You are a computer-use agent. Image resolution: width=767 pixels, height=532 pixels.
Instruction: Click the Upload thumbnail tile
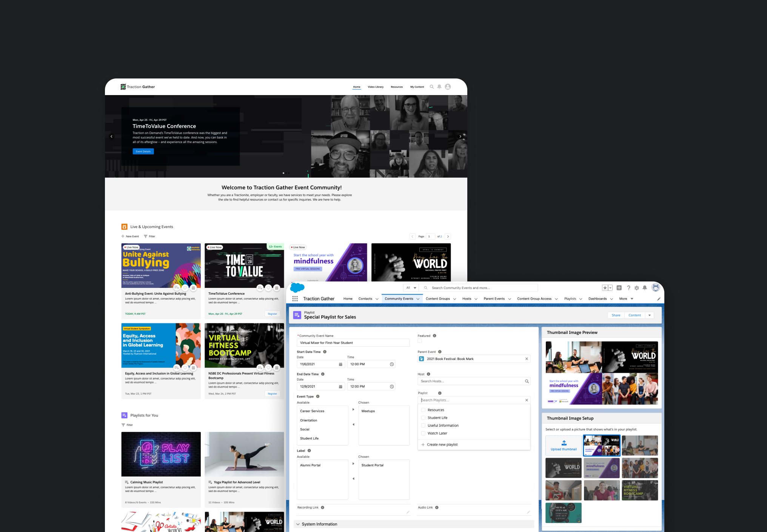[564, 445]
